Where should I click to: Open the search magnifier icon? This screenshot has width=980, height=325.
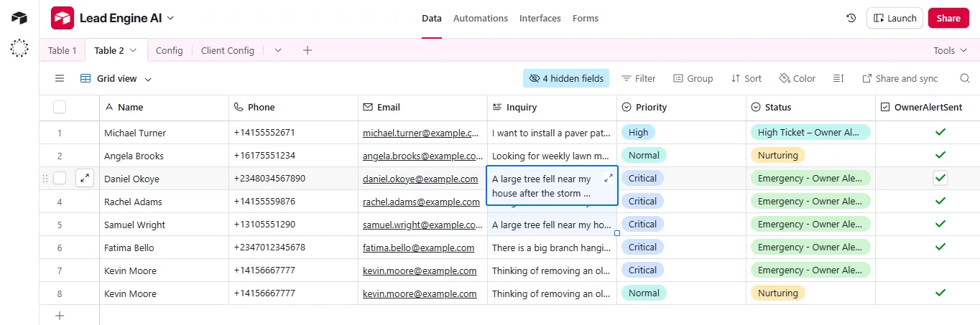click(x=965, y=78)
